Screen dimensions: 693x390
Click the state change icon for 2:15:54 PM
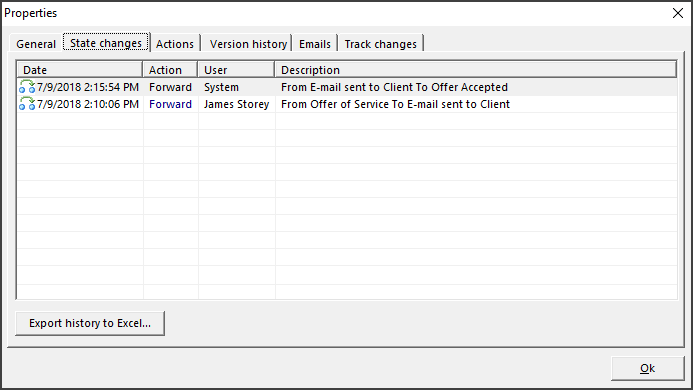pyautogui.click(x=27, y=87)
